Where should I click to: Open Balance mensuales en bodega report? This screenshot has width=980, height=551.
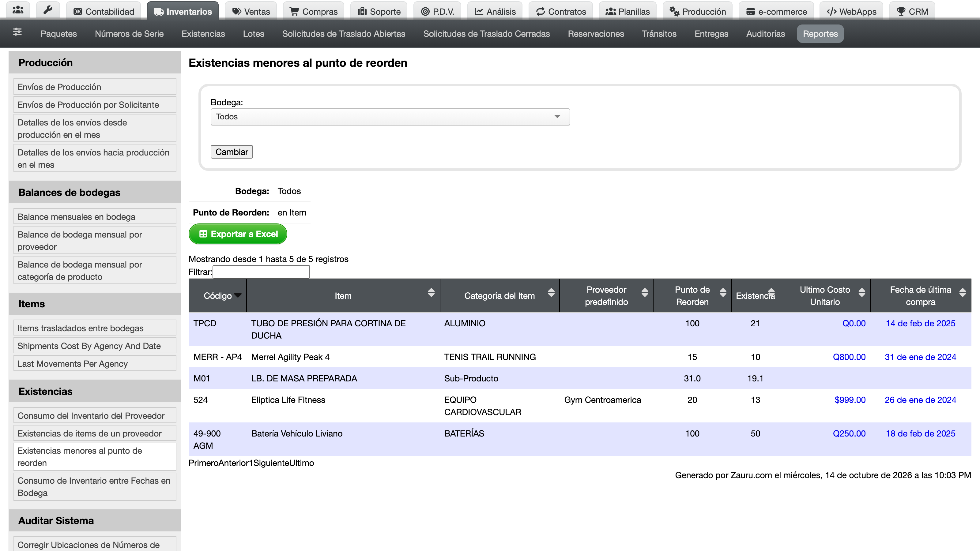click(x=95, y=216)
